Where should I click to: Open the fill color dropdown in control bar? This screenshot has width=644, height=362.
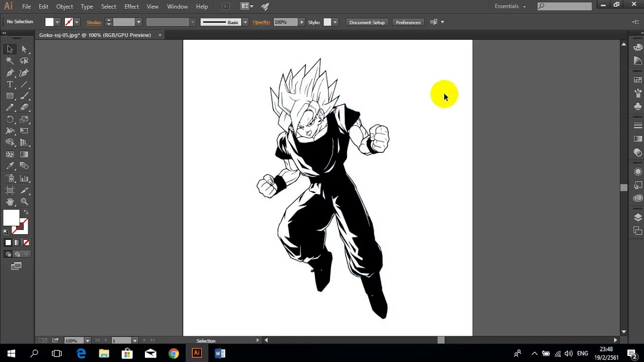[57, 22]
